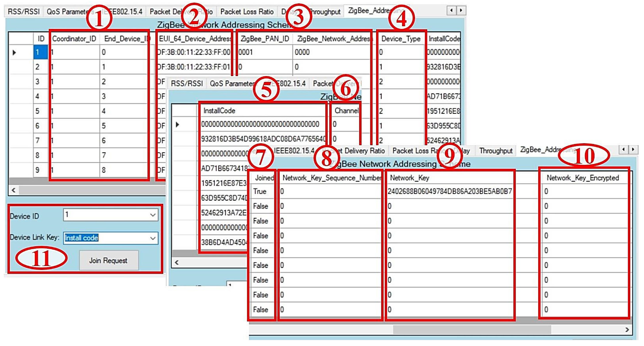Open the Device Link Key dropdown
The height and width of the screenshot is (346, 644).
pyautogui.click(x=153, y=238)
